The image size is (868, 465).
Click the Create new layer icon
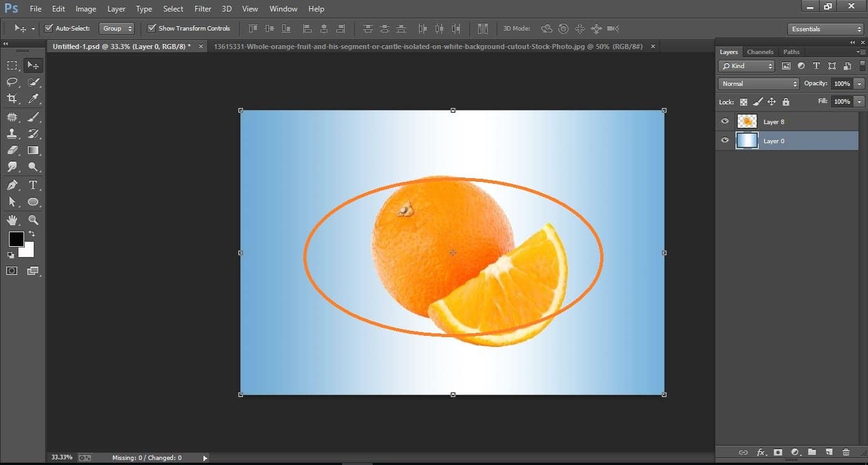(x=829, y=452)
